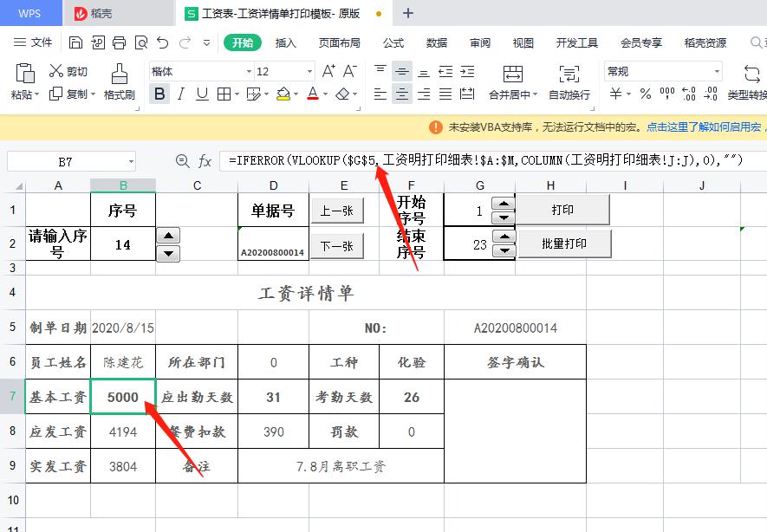Click the Undo arrow icon
This screenshot has width=767, height=532.
162,42
